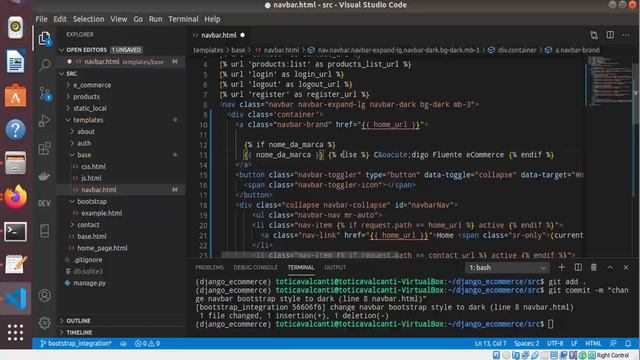Viewport: 640px width, 360px height.
Task: Expand the about folder
Action: click(86, 131)
